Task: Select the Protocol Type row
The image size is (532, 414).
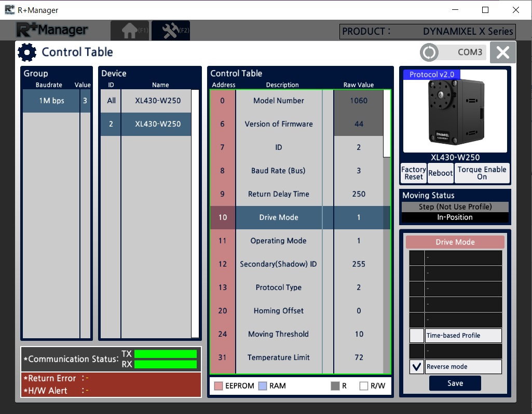Action: 296,287
